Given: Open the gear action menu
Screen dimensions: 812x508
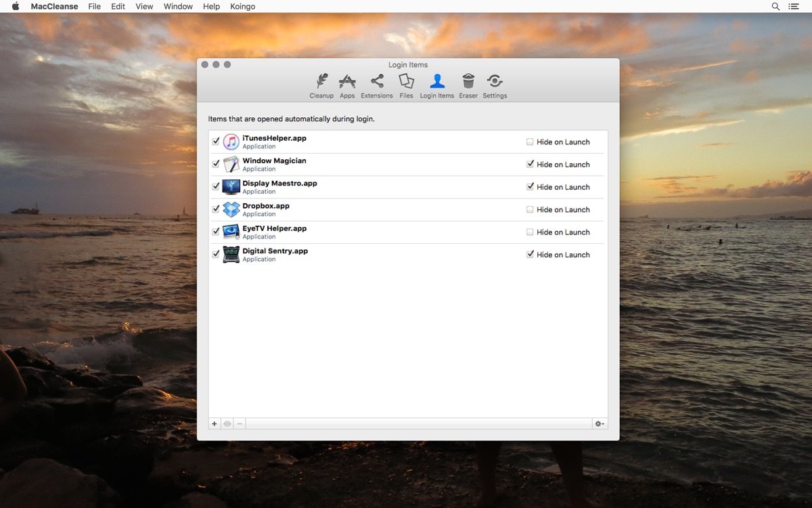Looking at the screenshot, I should point(598,423).
